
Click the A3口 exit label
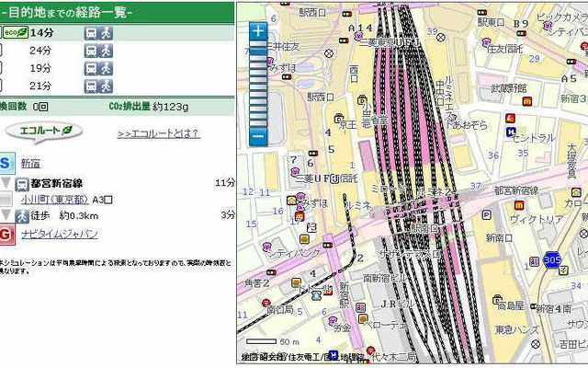point(102,200)
